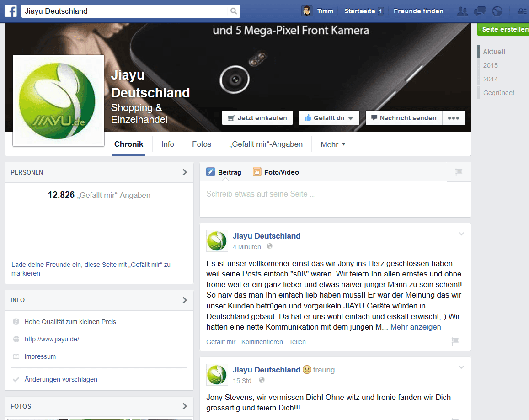Open privacy shortcuts lock icon
Image resolution: width=529 pixels, height=420 pixels.
522,11
